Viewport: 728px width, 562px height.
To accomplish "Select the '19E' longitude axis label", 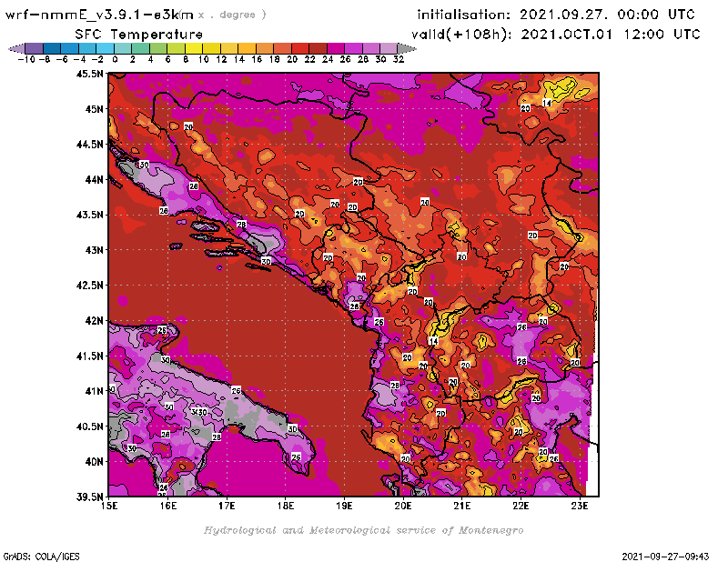I will coord(344,506).
